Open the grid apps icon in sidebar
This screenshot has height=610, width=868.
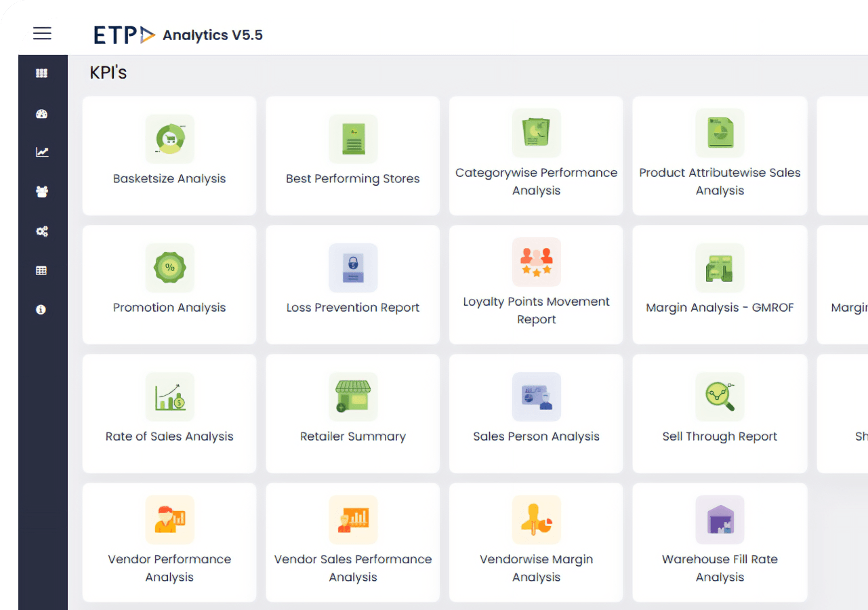41,73
